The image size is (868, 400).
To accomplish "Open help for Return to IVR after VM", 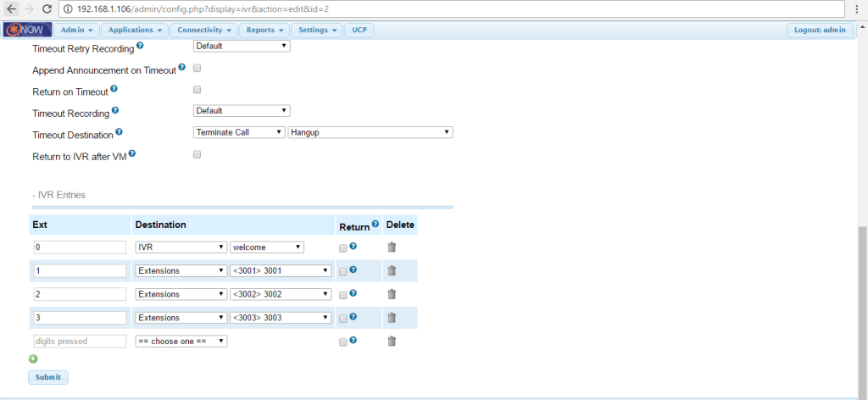I will pos(132,154).
